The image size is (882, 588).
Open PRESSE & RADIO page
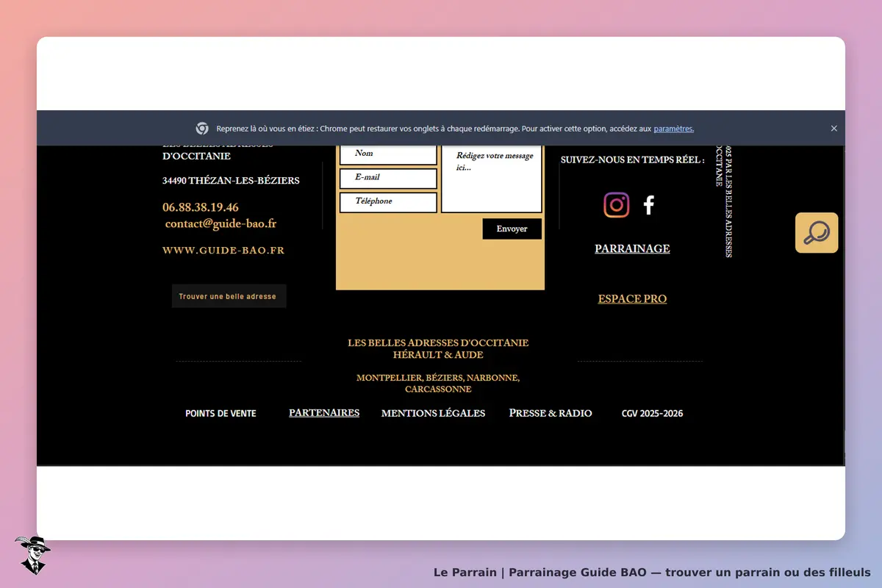coord(551,413)
